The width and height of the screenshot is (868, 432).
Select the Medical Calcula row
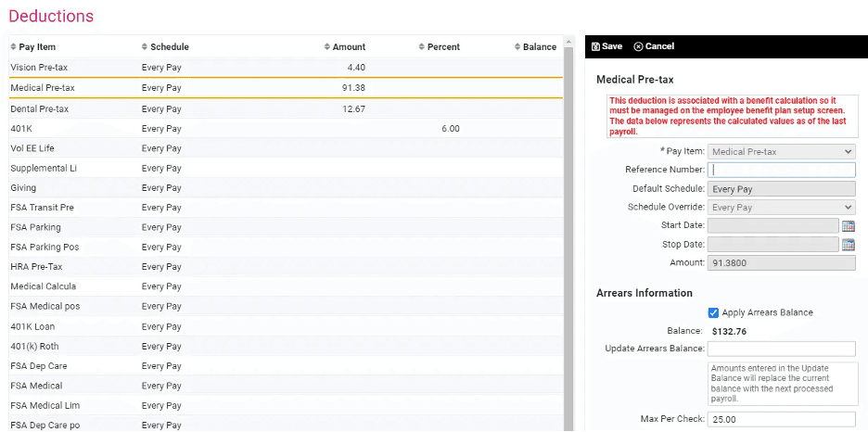click(x=287, y=286)
